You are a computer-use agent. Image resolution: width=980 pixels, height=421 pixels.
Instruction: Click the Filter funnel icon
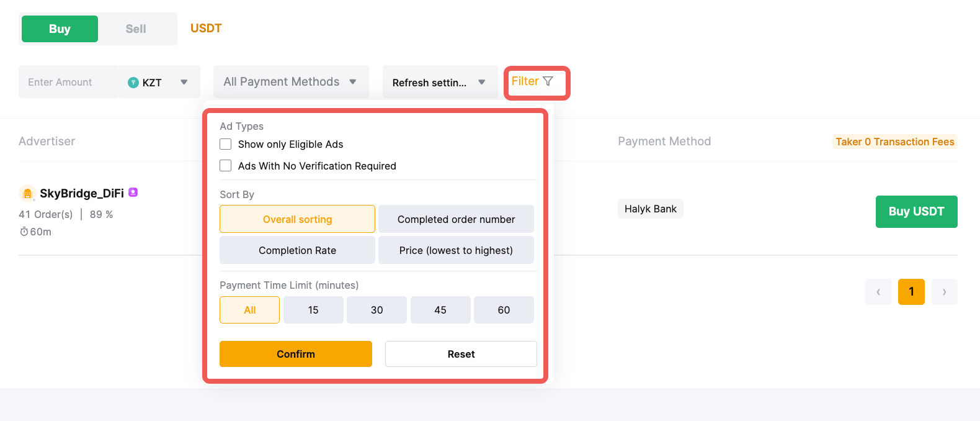pos(548,81)
